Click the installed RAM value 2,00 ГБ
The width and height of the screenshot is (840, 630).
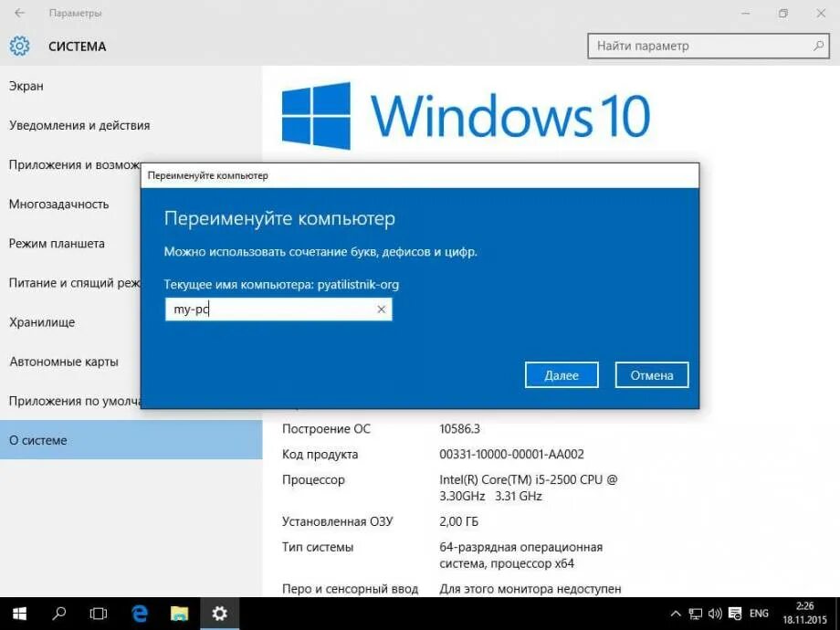coord(459,521)
